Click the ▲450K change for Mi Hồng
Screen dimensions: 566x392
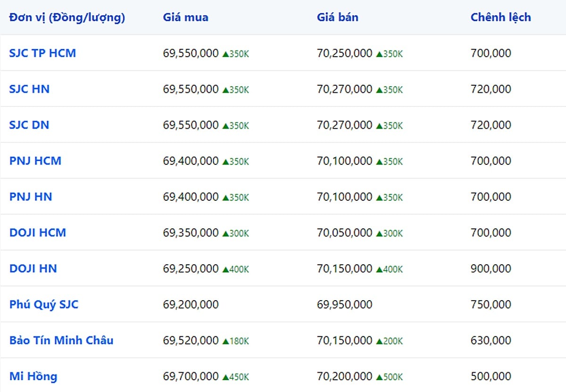[235, 377]
